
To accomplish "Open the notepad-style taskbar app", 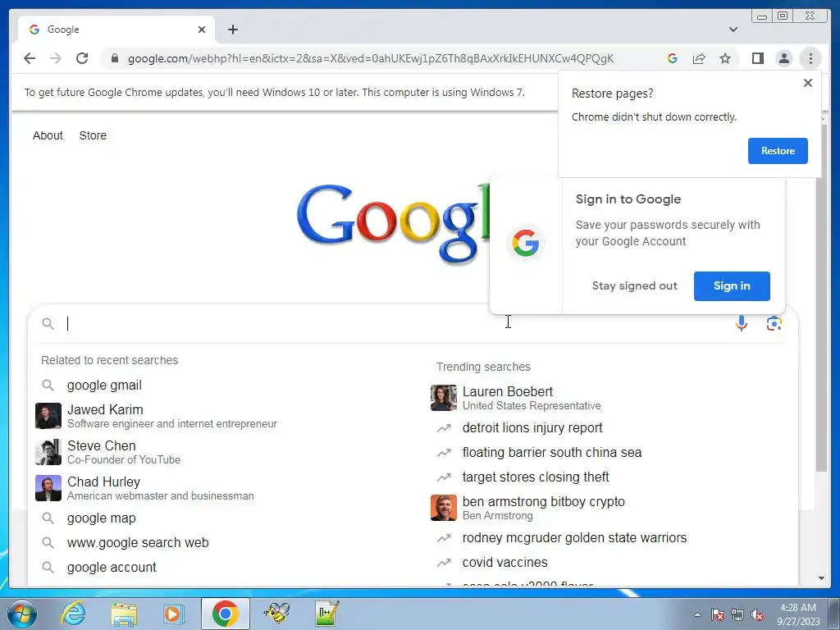I will (326, 614).
